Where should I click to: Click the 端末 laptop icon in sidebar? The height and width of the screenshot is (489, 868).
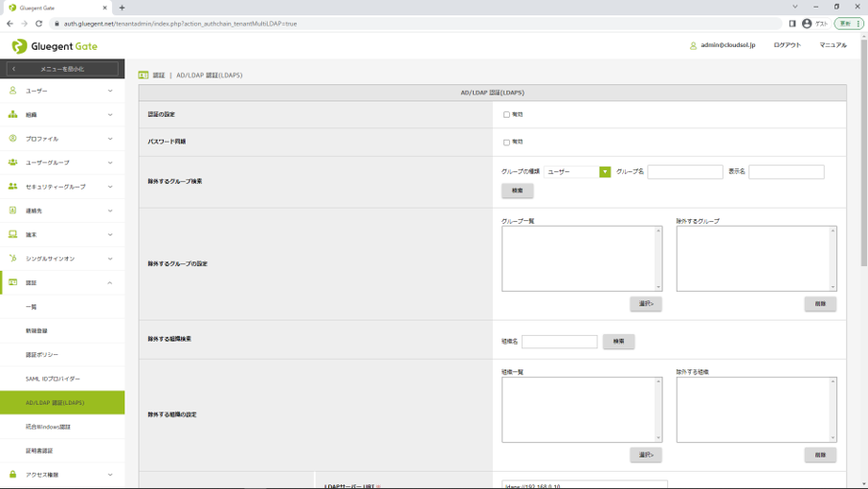coord(13,234)
